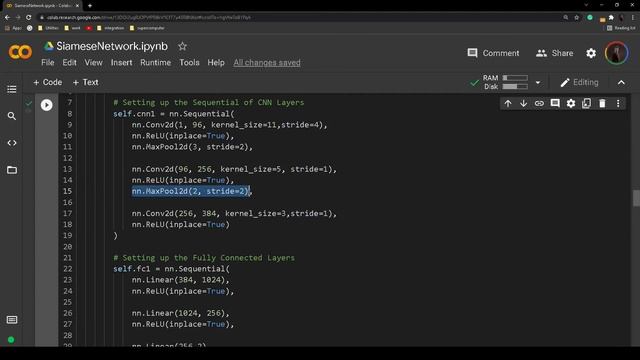The height and width of the screenshot is (360, 640).
Task: Open the Editing mode selector
Action: [x=579, y=82]
